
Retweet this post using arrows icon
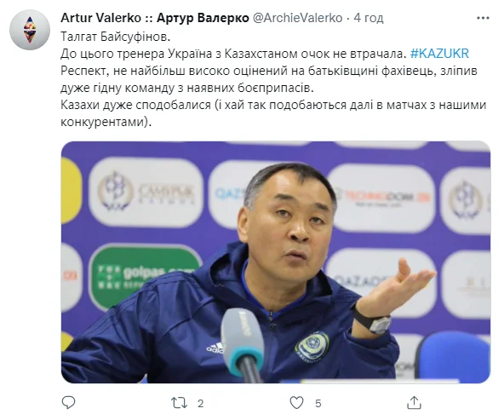coord(179,403)
